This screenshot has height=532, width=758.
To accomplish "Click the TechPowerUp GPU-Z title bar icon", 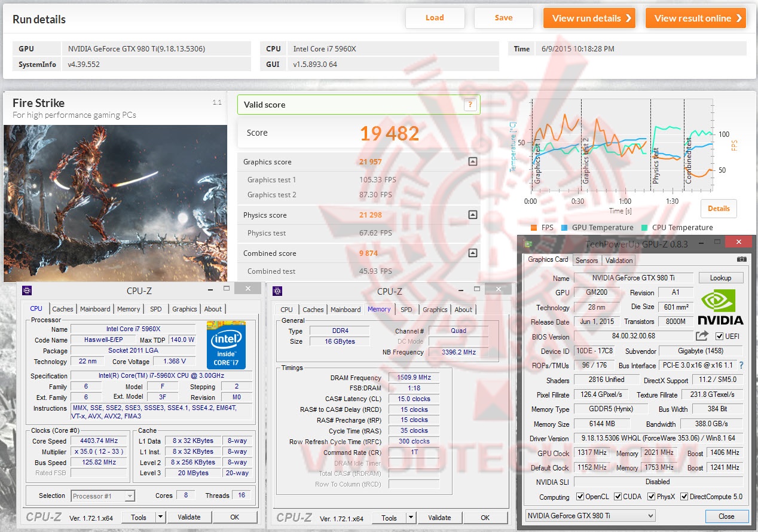I will pos(527,243).
